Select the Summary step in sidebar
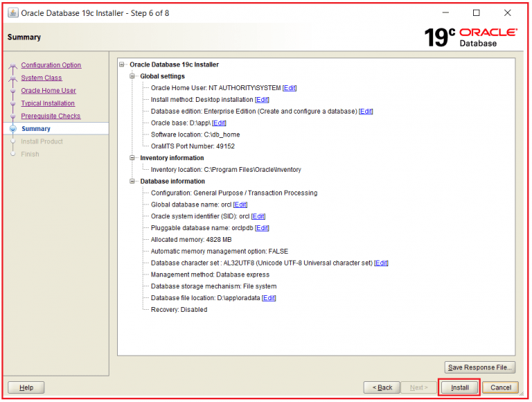532x402 pixels. click(35, 129)
